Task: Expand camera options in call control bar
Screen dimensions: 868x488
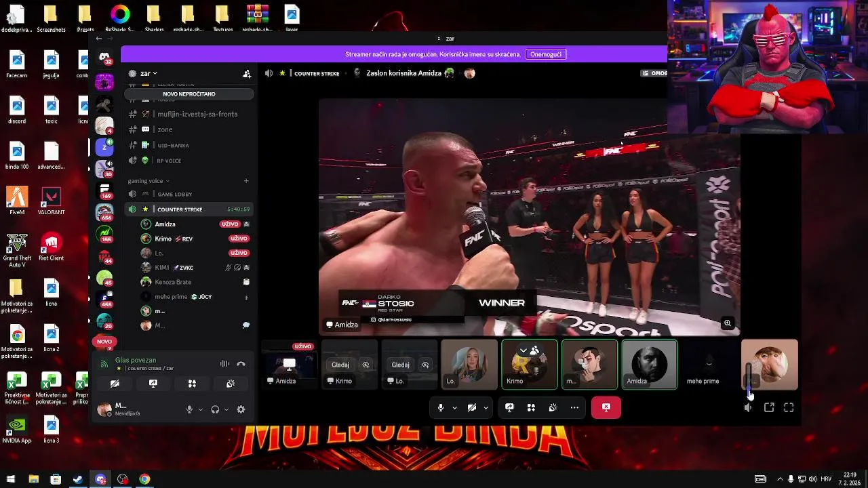Action: (x=486, y=407)
